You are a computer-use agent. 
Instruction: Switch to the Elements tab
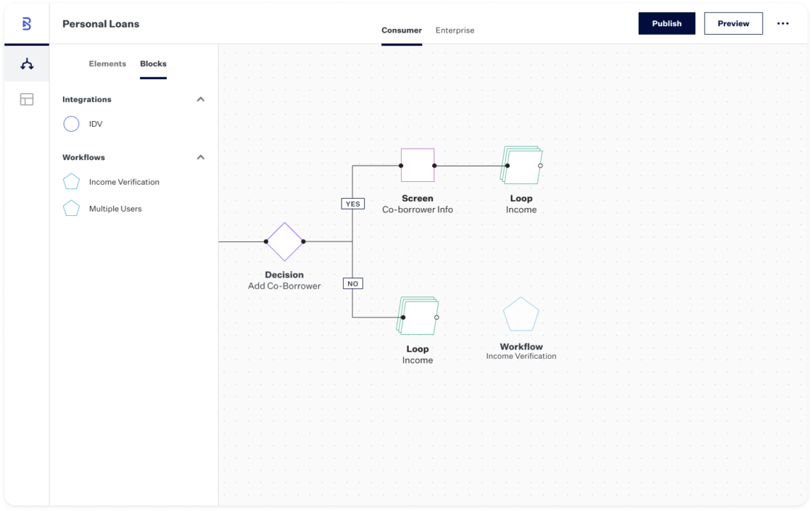coord(107,64)
